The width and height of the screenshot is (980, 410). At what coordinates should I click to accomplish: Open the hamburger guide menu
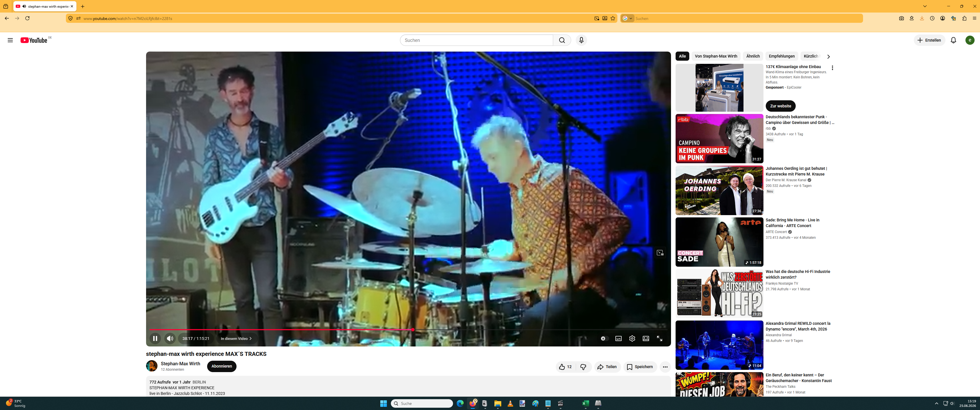(10, 40)
